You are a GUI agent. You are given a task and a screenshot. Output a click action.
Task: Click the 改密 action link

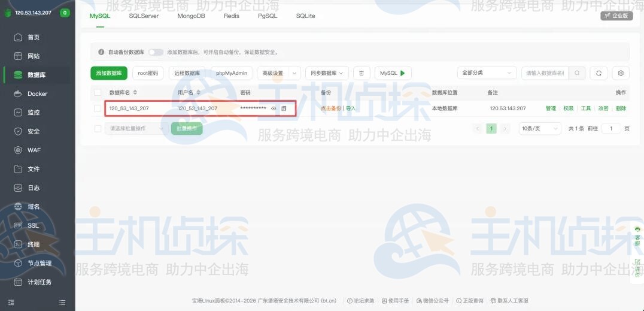(603, 108)
